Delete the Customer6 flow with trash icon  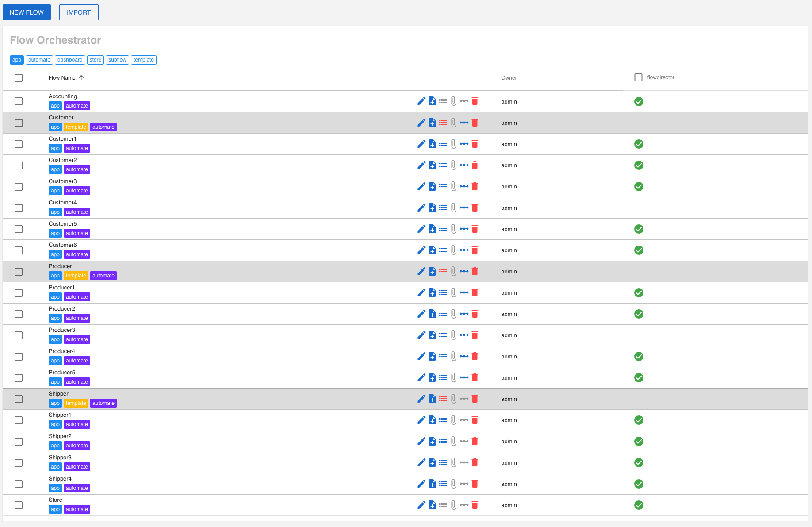(475, 250)
